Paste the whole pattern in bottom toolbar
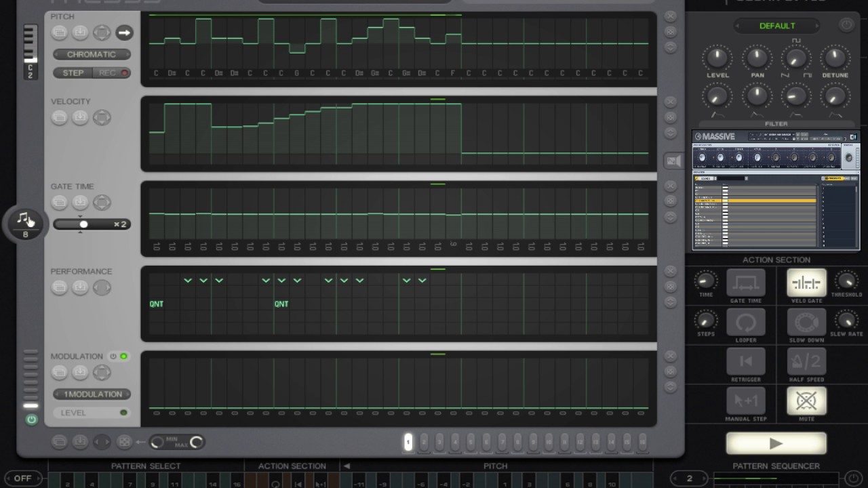Viewport: 868px width, 488px height. click(x=80, y=442)
